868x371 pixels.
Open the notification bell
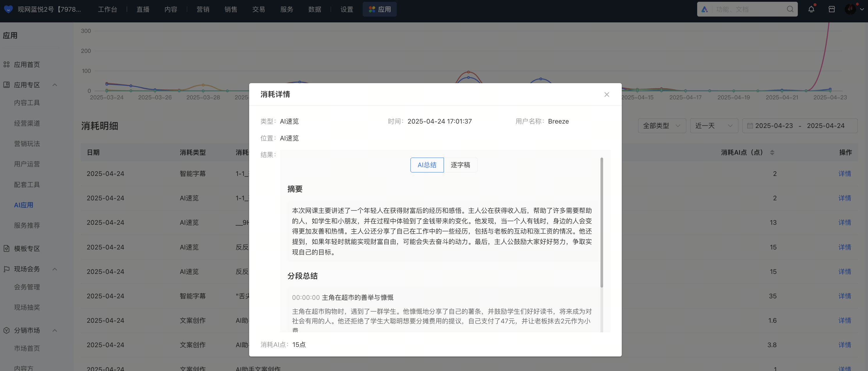811,9
